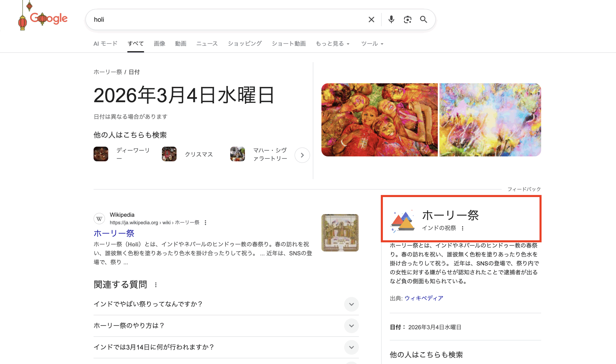Expand question インドでは3月14日に何が行われますか？
This screenshot has height=364, width=616.
[351, 347]
